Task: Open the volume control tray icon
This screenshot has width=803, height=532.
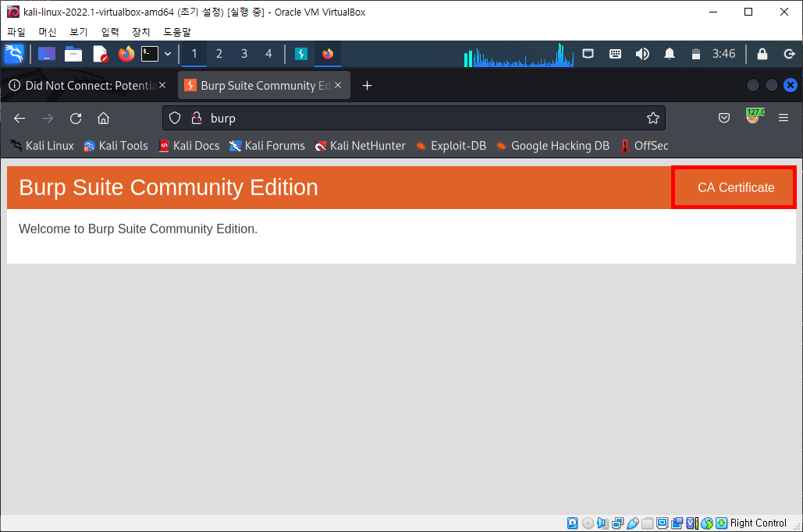Action: click(642, 54)
